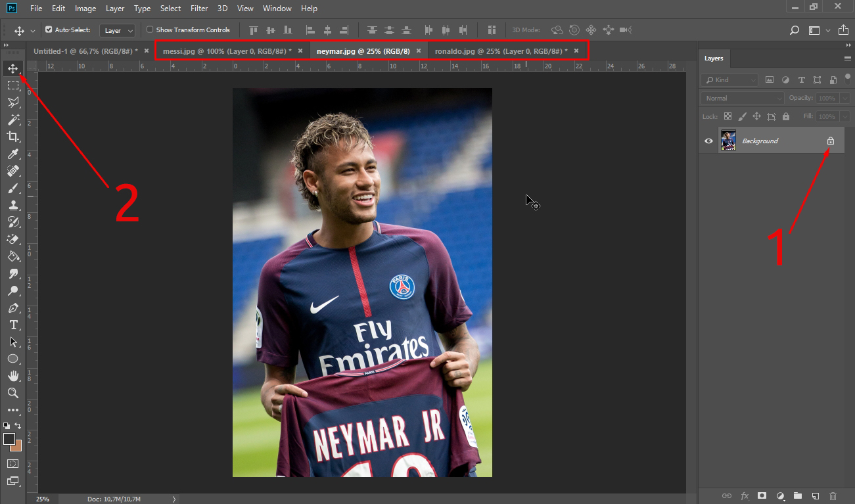Select the Hand tool
Image resolution: width=855 pixels, height=504 pixels.
click(x=12, y=376)
